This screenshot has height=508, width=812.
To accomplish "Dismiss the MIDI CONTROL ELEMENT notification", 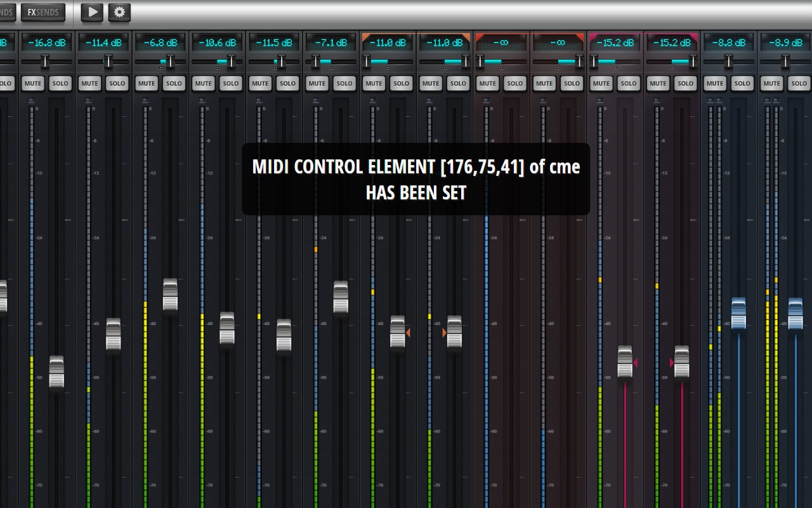I will (416, 179).
